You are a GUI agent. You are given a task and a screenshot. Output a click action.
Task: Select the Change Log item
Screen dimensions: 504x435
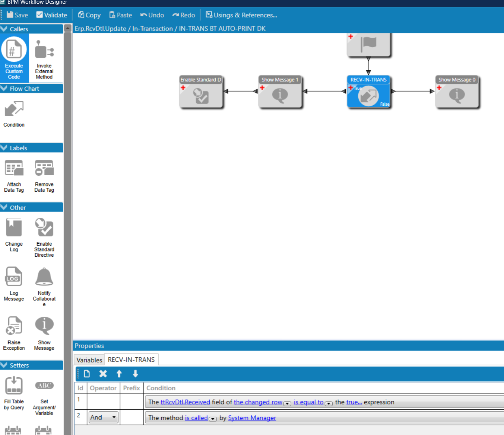tap(14, 235)
